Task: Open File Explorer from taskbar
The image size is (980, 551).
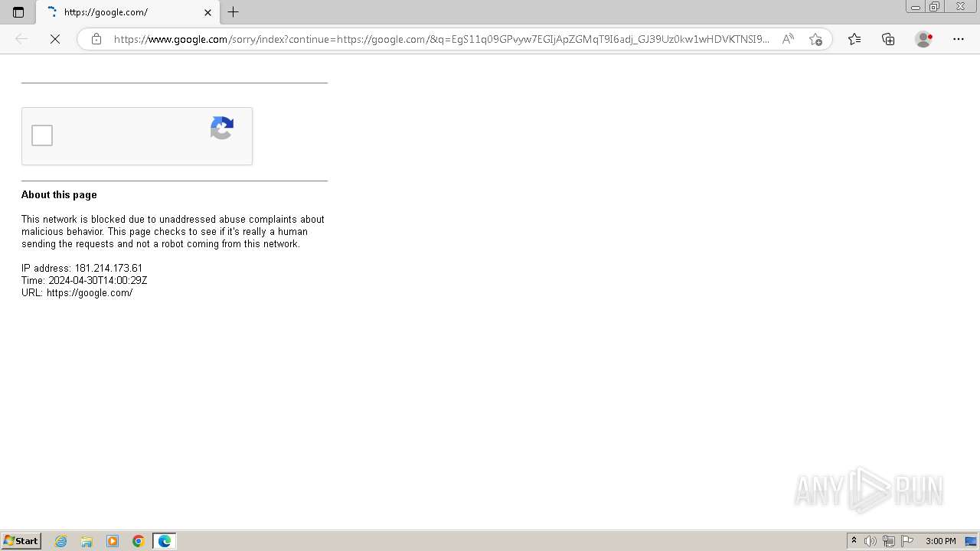Action: pyautogui.click(x=87, y=541)
